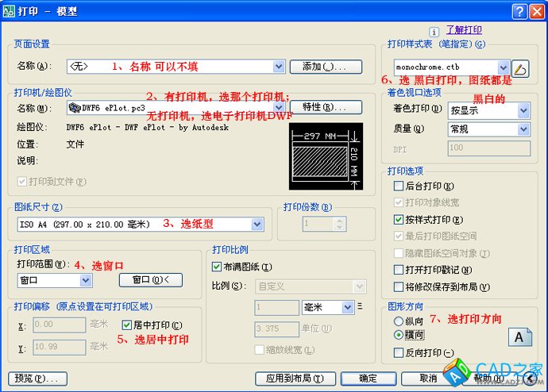Expand the 着色打印 按显示 dropdown
This screenshot has height=392, width=548.
(x=523, y=110)
